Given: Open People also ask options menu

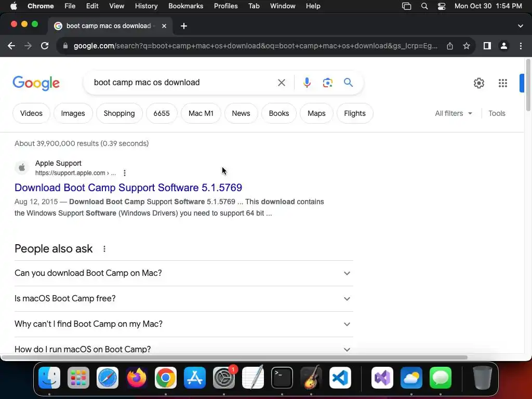Looking at the screenshot, I should [104, 249].
